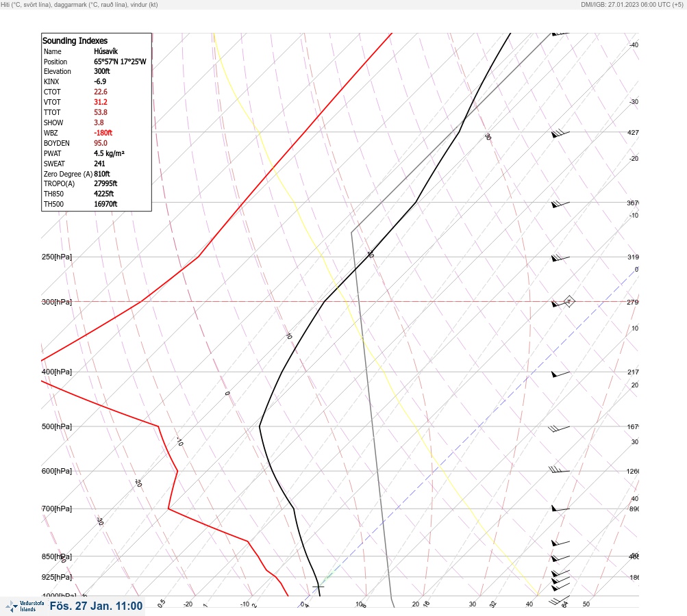Click the 400[hPa] pressure label
The width and height of the screenshot is (687, 616).
[57, 372]
